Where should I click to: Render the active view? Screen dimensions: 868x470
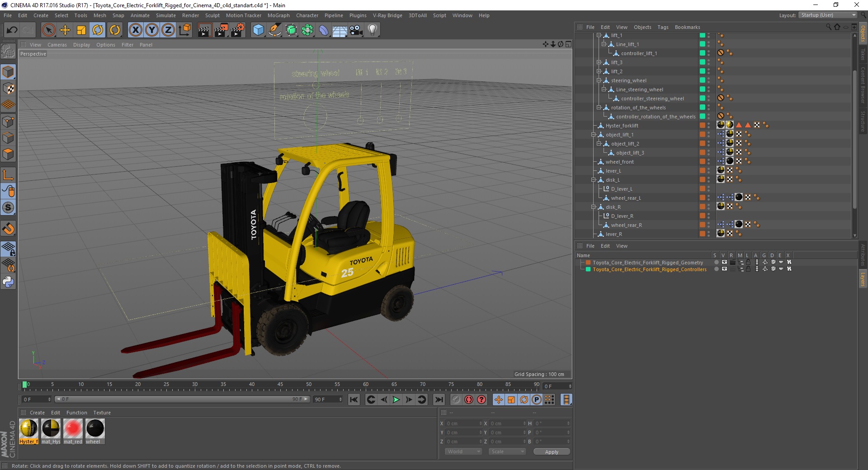(204, 30)
